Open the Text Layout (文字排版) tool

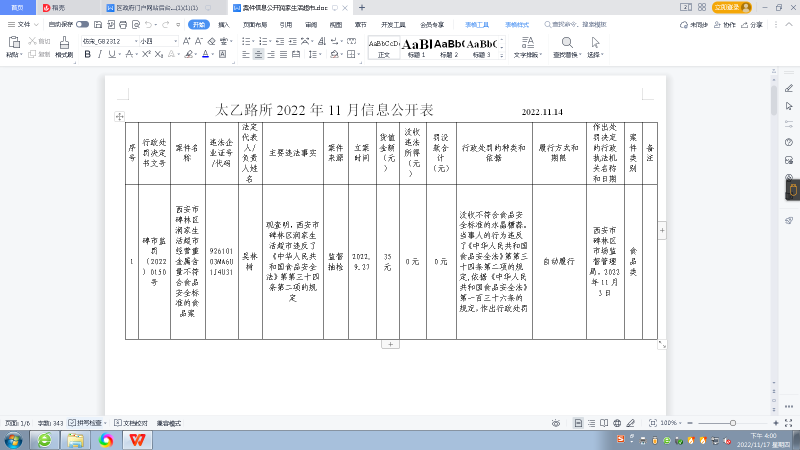click(526, 46)
